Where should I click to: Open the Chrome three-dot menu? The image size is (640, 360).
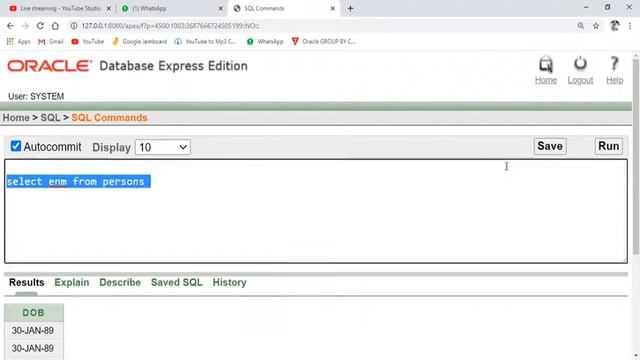630,26
